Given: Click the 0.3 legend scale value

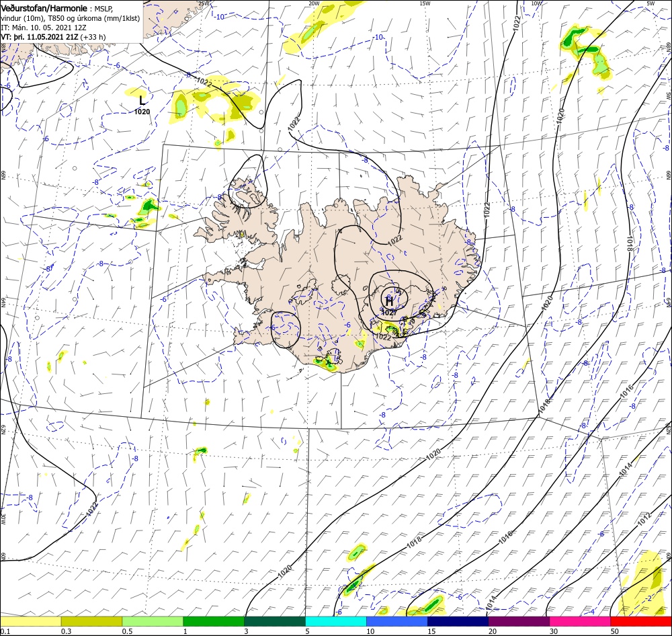Looking at the screenshot, I should click(66, 631).
